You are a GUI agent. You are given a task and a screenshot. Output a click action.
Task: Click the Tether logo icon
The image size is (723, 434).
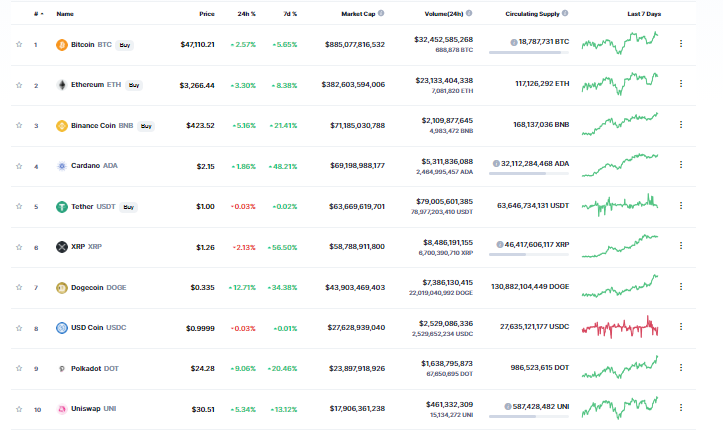pyautogui.click(x=62, y=207)
